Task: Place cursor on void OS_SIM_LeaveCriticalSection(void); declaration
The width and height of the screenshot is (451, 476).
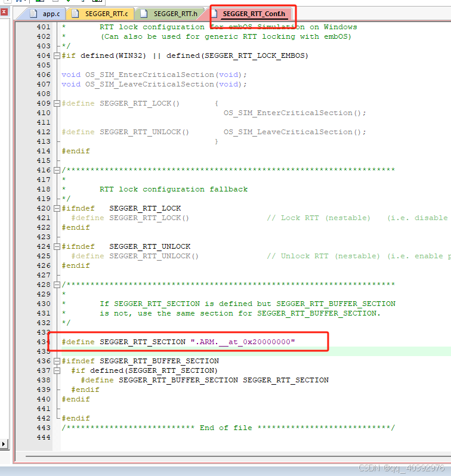Action: point(154,84)
